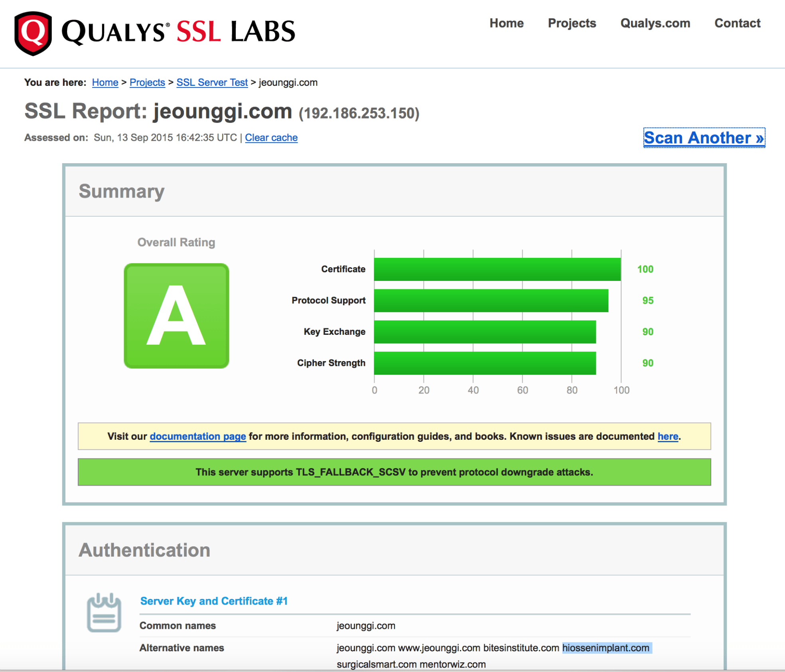The image size is (785, 672).
Task: Click the certificate icon in Authentication section
Action: (104, 613)
